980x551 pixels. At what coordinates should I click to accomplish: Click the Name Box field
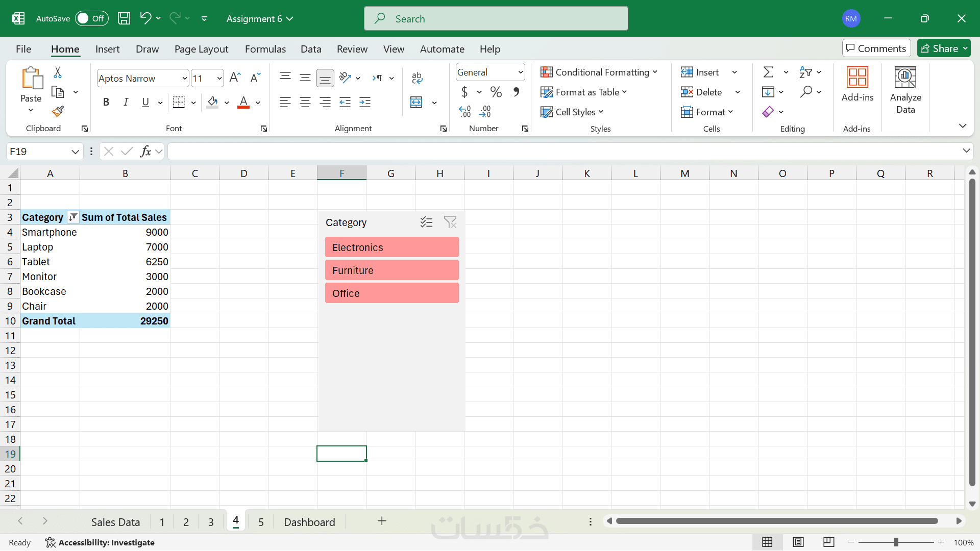[38, 152]
